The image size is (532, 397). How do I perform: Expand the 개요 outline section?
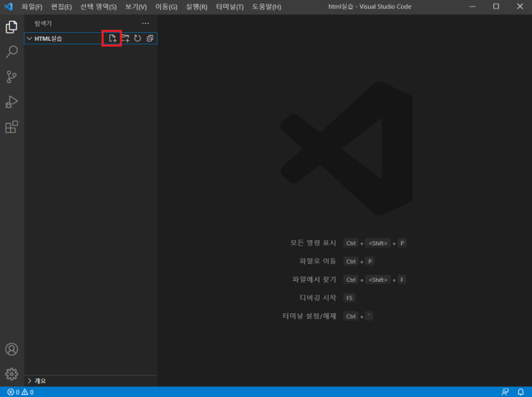point(91,381)
